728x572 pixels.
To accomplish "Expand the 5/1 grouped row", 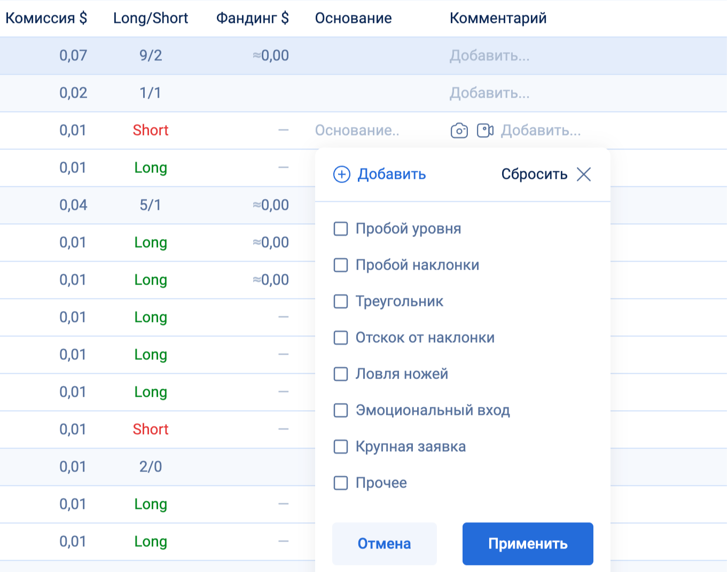I will coord(151,205).
